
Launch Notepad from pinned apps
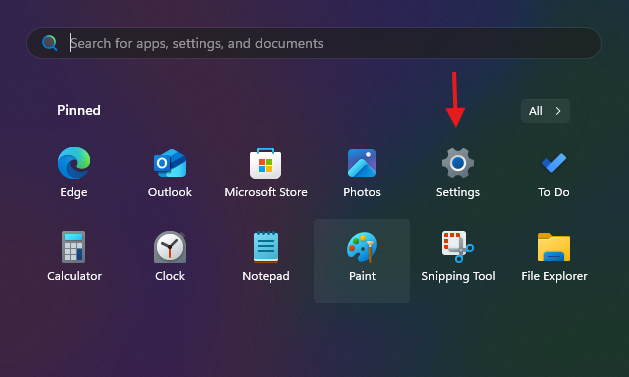[x=266, y=257]
